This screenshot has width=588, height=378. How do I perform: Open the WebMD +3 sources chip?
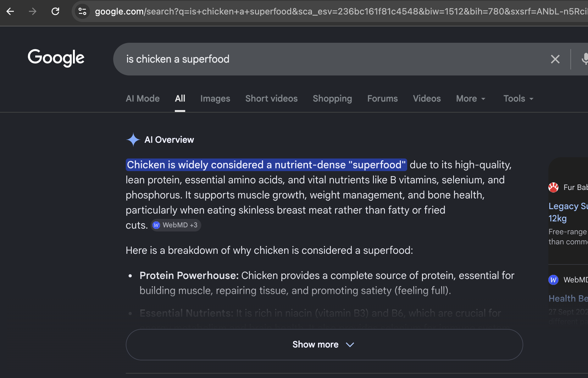[x=176, y=225]
